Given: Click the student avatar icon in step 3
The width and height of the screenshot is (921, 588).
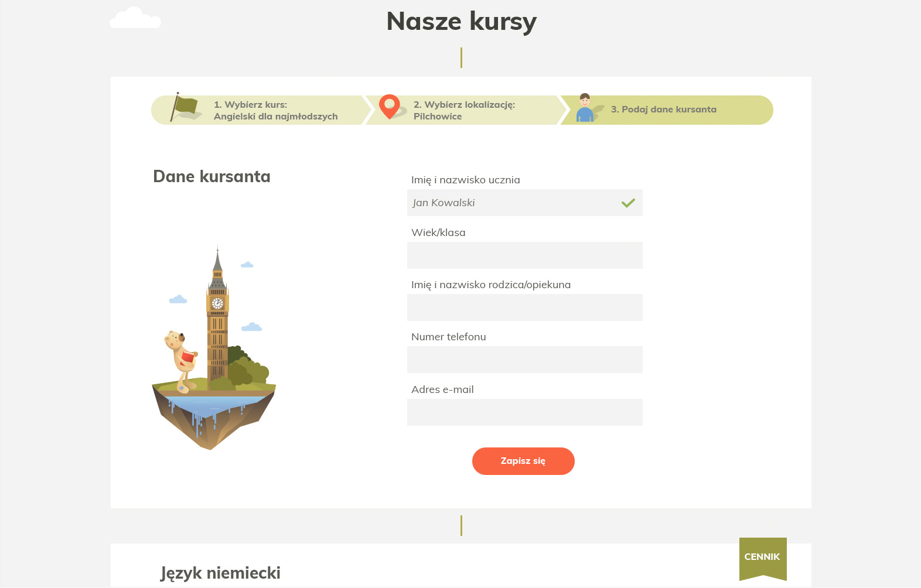Looking at the screenshot, I should [585, 108].
